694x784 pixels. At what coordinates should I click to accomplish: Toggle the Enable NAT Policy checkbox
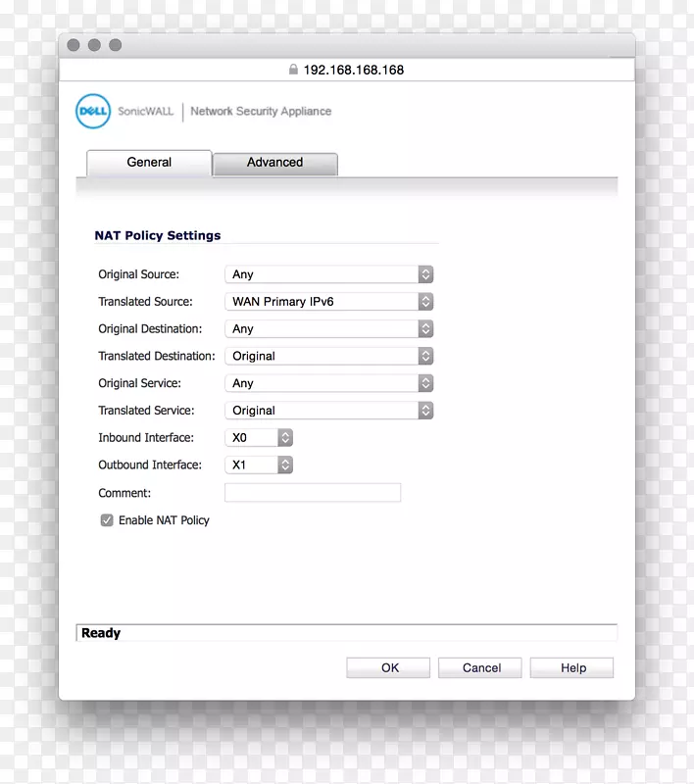107,520
